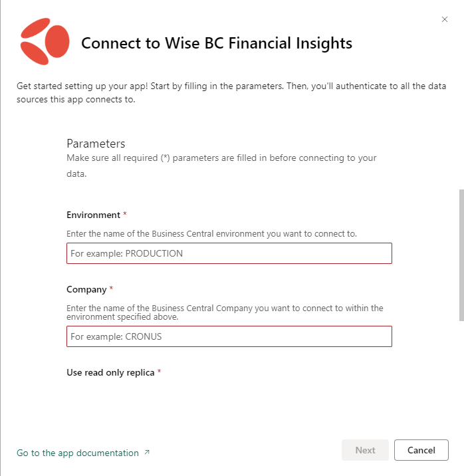Select the Company field label
Image resolution: width=464 pixels, height=476 pixels.
(x=86, y=289)
